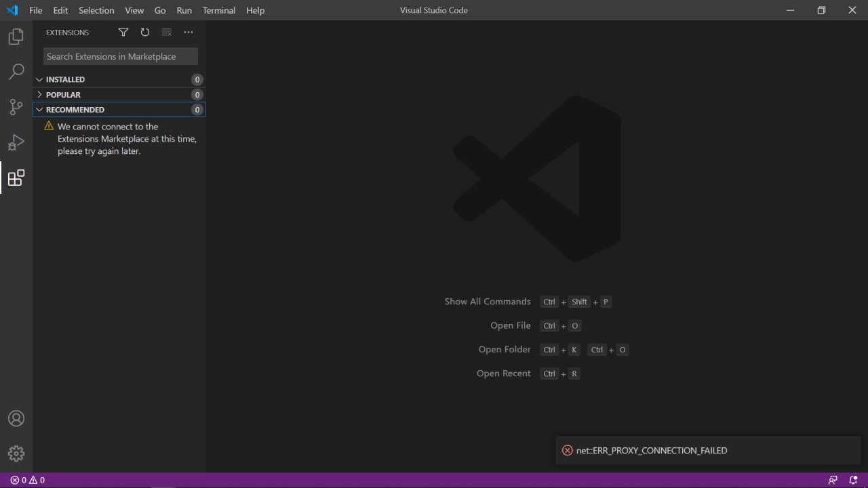
Task: Open the Help menu
Action: (x=255, y=10)
